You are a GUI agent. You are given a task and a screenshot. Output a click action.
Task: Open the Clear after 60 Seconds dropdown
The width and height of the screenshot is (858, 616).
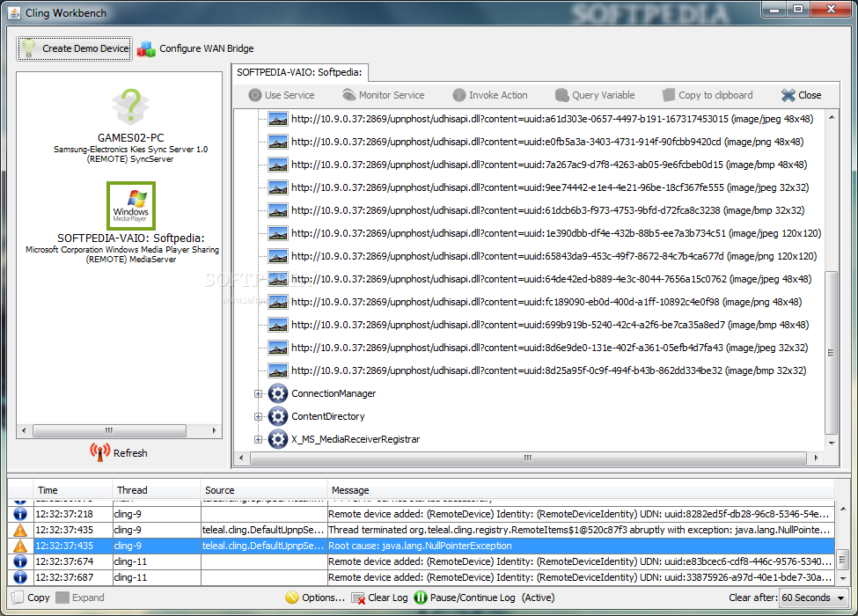coord(813,598)
